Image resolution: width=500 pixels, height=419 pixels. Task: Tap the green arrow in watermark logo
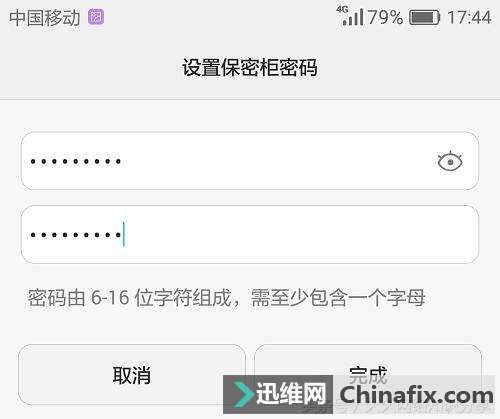243,394
